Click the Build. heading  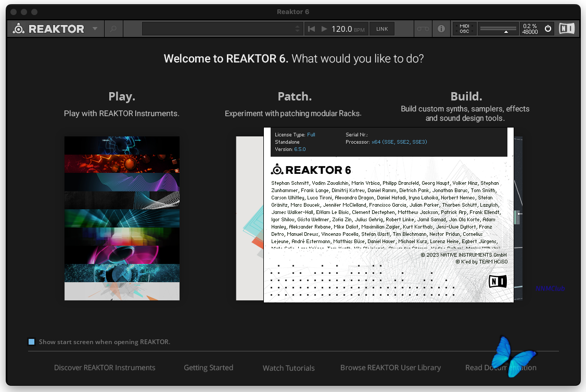click(466, 96)
